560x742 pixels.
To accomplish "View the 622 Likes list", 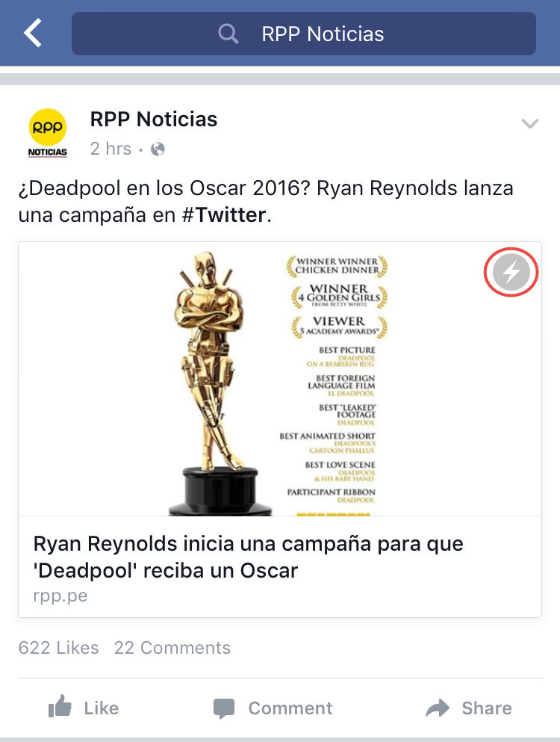I will [59, 647].
